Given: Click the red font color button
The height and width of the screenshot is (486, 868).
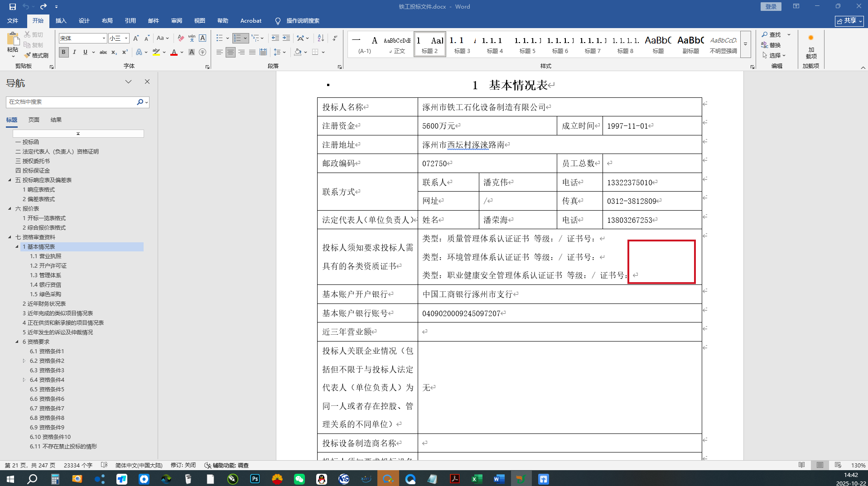Looking at the screenshot, I should [x=174, y=52].
